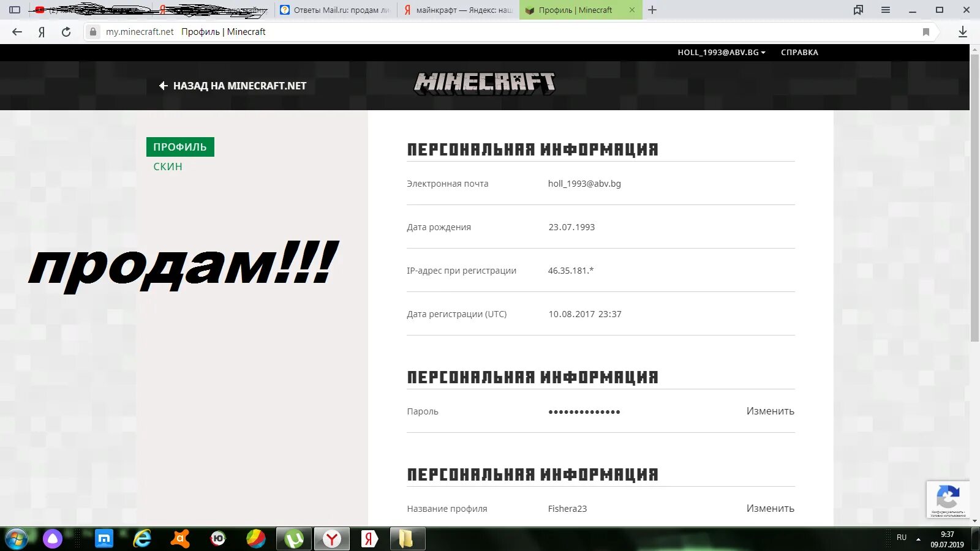
Task: Open the purple Alice assistant taskbar icon
Action: point(53,539)
